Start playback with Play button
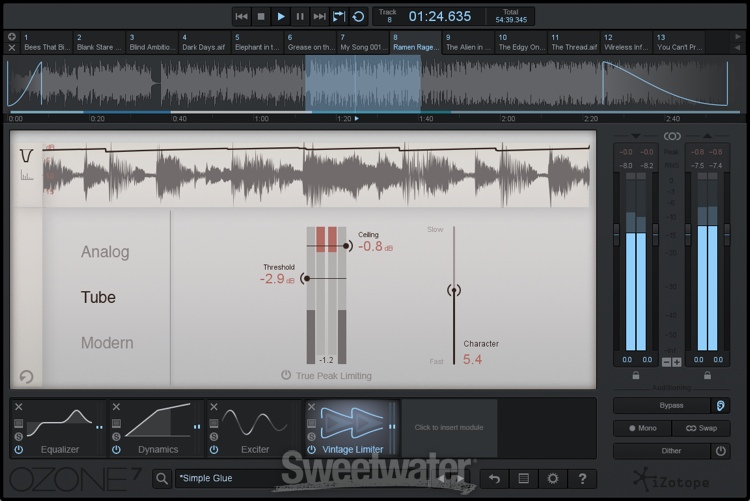 click(x=281, y=17)
